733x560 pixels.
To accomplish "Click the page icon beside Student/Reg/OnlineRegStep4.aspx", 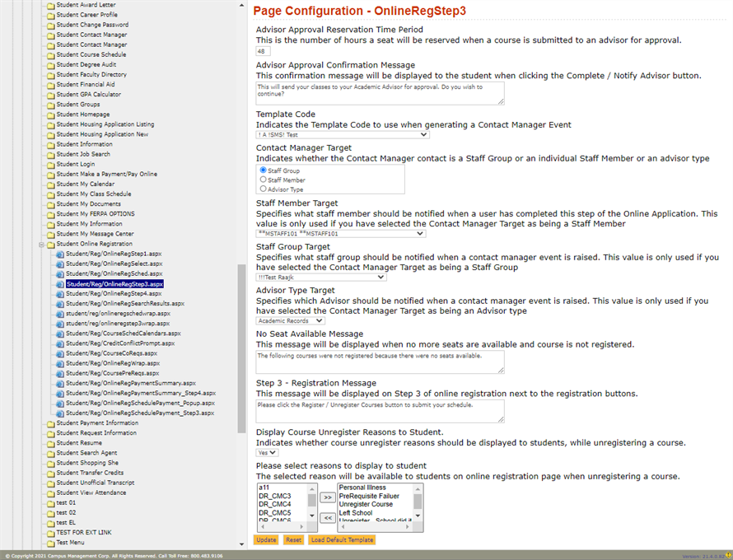I will pyautogui.click(x=58, y=294).
